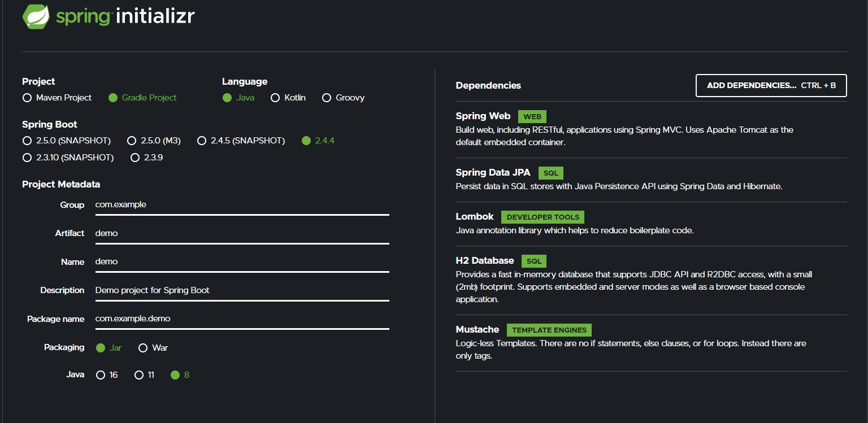Click the Dependencies section heading

pos(488,86)
